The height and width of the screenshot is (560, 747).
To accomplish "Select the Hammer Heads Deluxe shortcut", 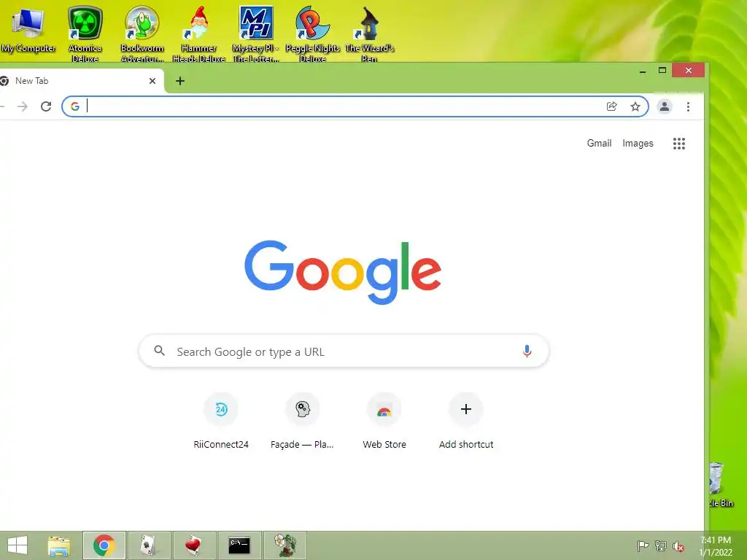I will pos(198,34).
